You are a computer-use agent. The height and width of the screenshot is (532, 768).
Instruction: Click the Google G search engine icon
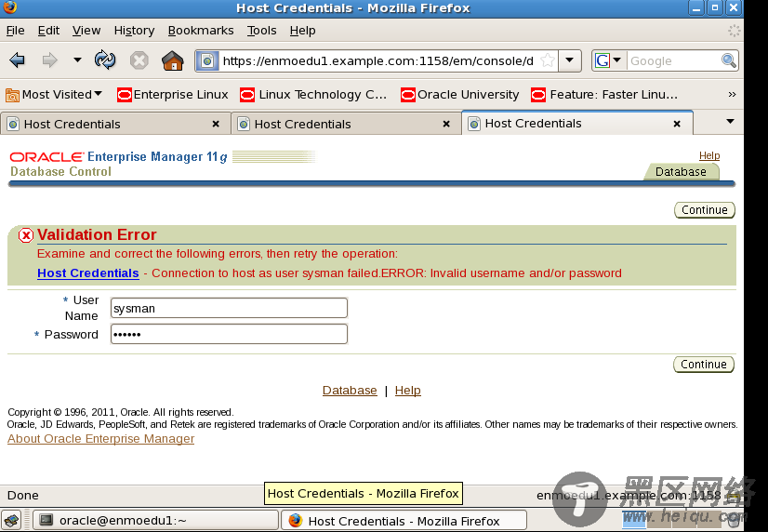point(602,60)
